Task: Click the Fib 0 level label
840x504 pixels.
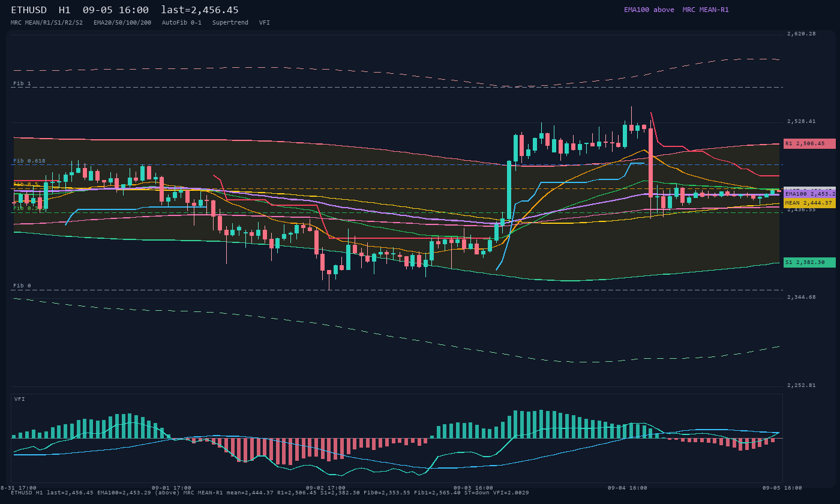Action: (x=22, y=286)
